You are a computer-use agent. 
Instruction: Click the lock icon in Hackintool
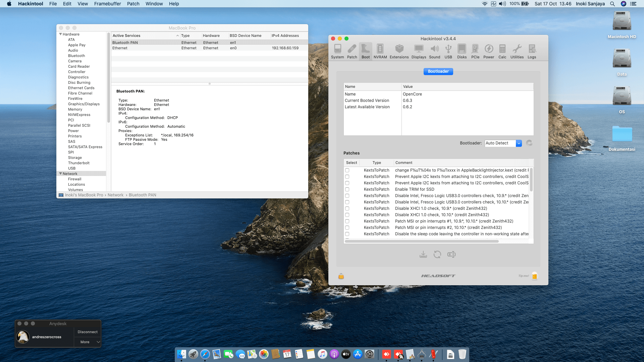pos(341,276)
